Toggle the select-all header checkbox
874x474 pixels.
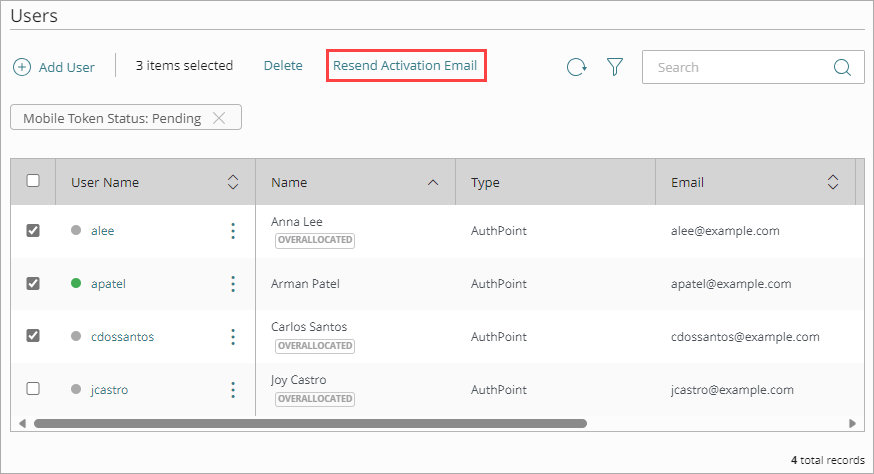pos(33,181)
